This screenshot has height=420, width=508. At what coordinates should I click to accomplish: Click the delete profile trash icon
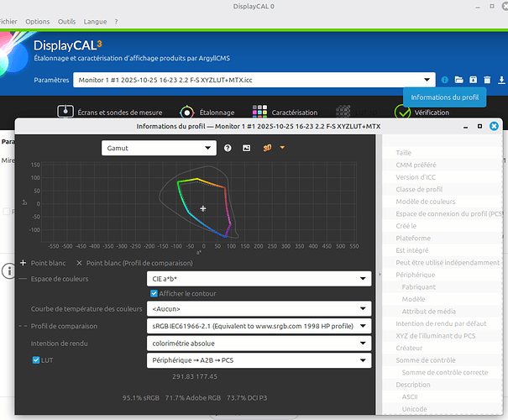(x=487, y=80)
